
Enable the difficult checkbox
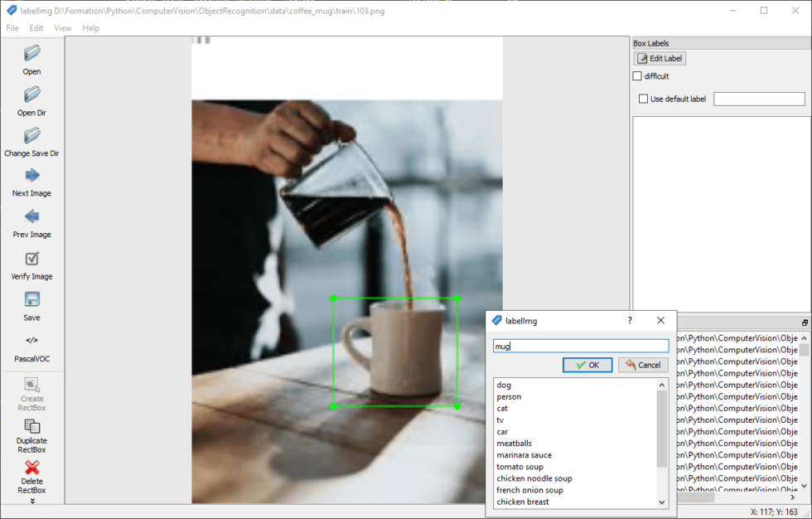pos(637,76)
